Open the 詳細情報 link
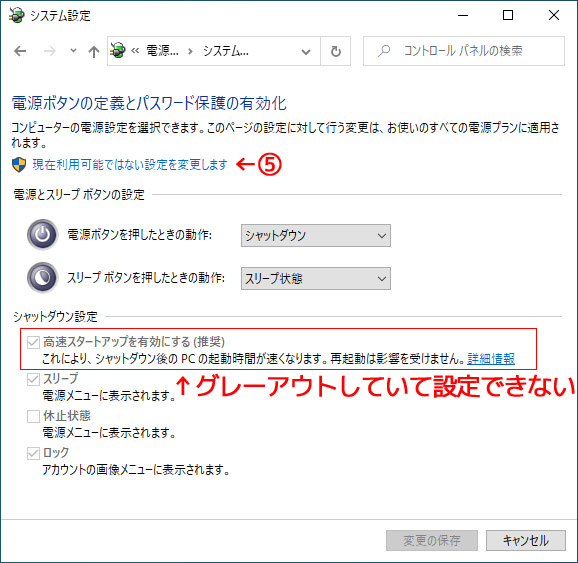 (x=491, y=358)
